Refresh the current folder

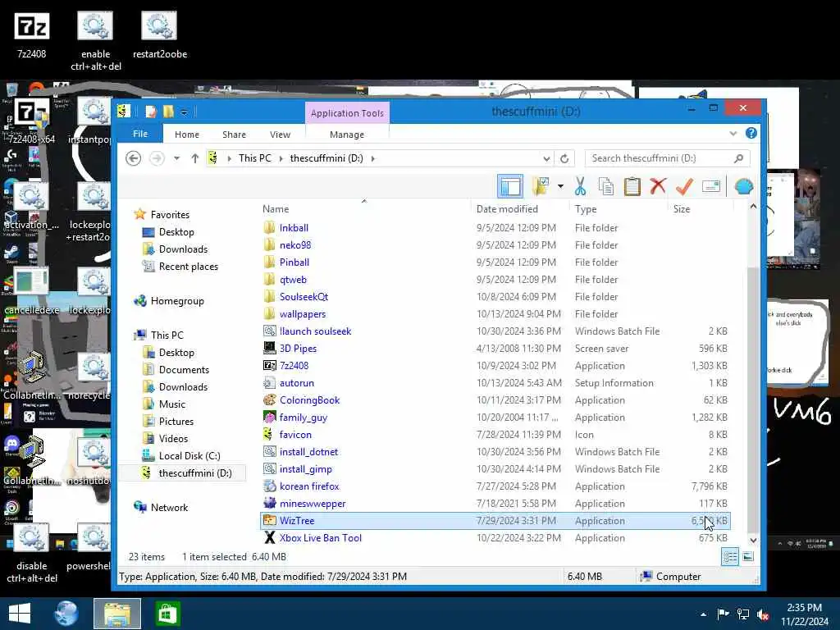click(564, 158)
